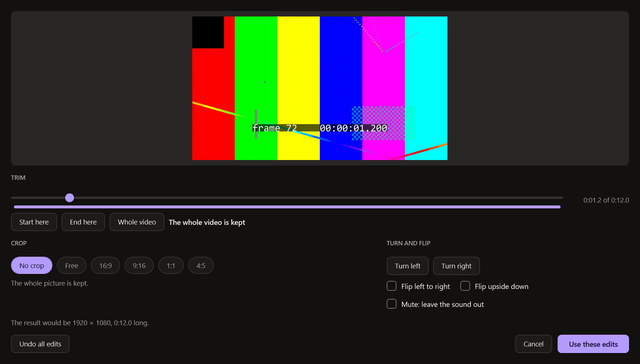Rotate video with Turn right
640x364 pixels.
456,266
